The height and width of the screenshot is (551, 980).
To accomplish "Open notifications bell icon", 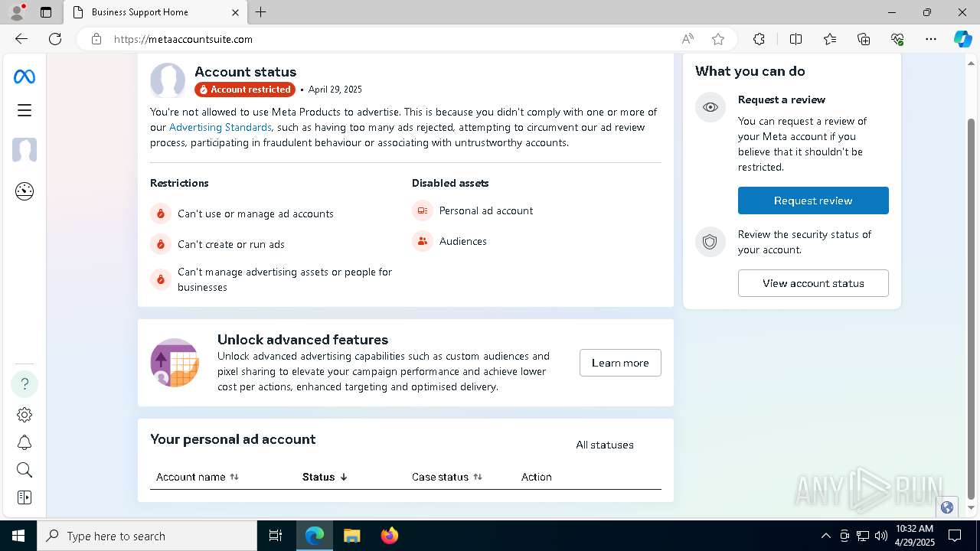I will [24, 442].
